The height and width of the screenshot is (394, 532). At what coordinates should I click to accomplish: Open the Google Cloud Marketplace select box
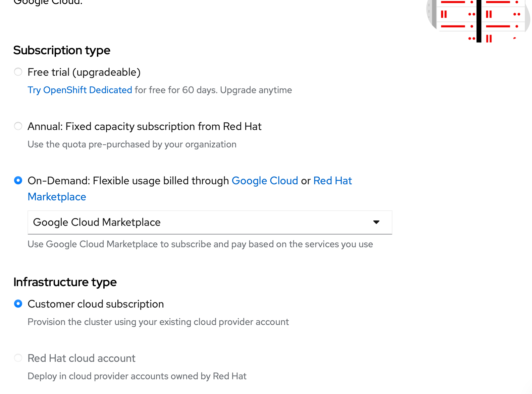click(x=201, y=222)
